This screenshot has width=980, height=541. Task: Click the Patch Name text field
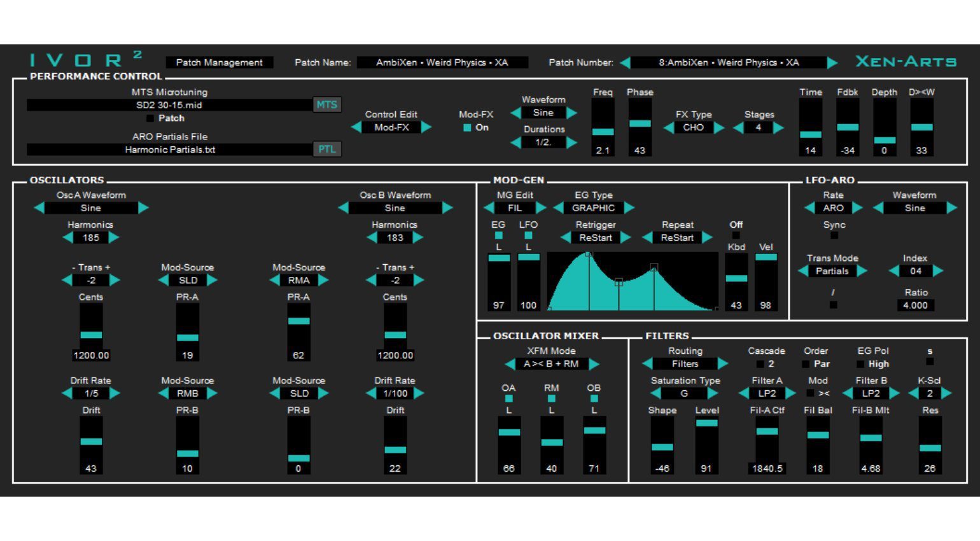point(442,62)
